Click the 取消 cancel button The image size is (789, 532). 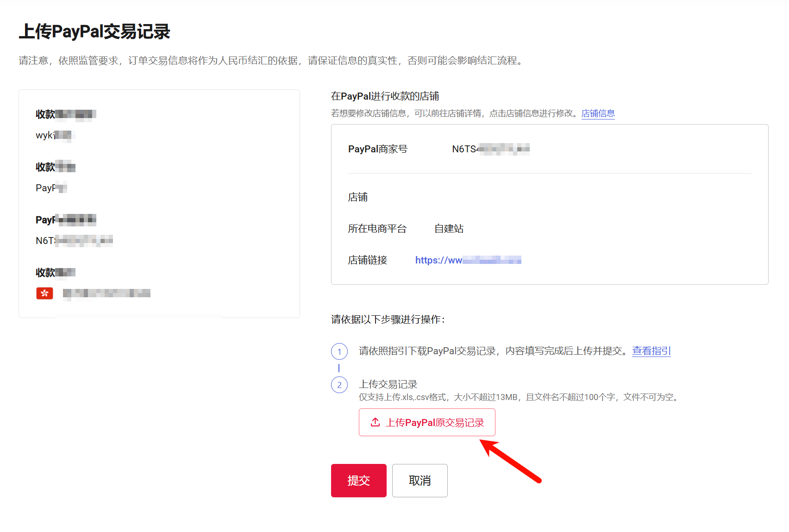420,481
